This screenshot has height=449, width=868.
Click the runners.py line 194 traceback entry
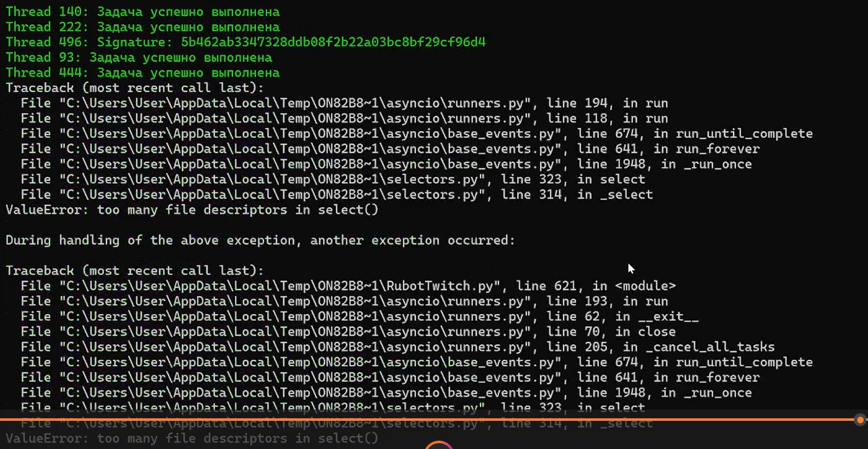(x=344, y=103)
